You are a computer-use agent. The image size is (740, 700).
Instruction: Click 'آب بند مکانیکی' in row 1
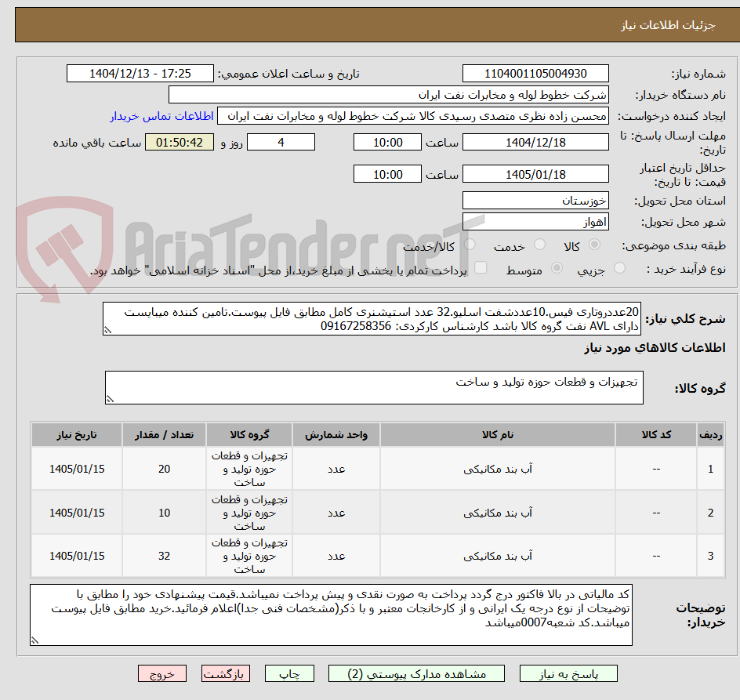click(x=498, y=470)
